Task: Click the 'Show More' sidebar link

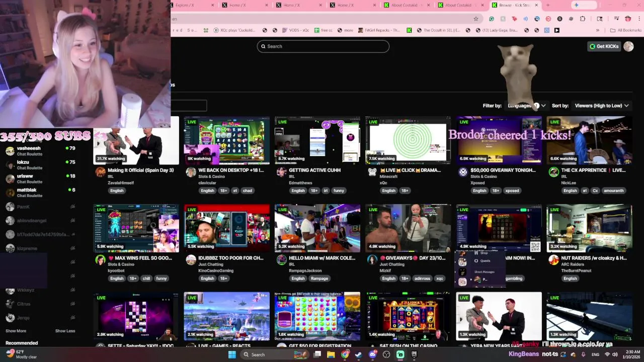Action: [x=16, y=331]
